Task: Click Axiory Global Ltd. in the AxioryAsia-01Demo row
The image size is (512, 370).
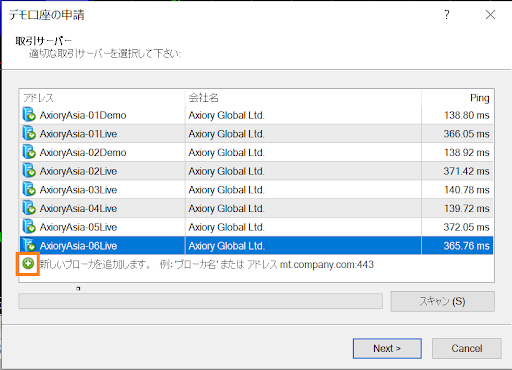Action: (x=226, y=115)
